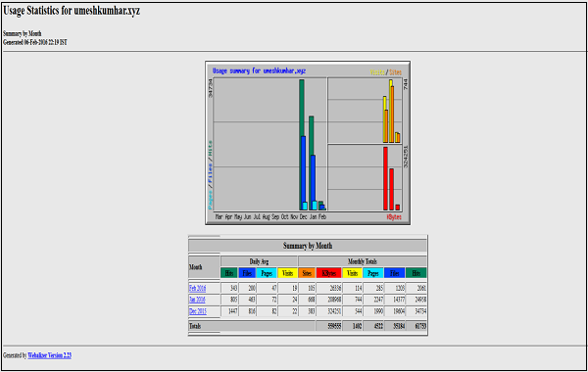Viewport: 588px width, 372px height.
Task: Click the 'Month' column header cell
Action: click(204, 267)
